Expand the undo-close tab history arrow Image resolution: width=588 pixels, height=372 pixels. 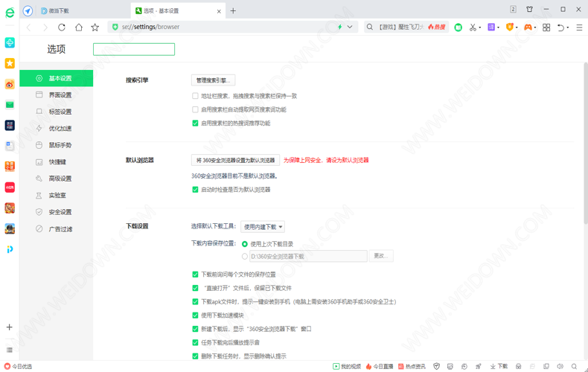point(569,28)
